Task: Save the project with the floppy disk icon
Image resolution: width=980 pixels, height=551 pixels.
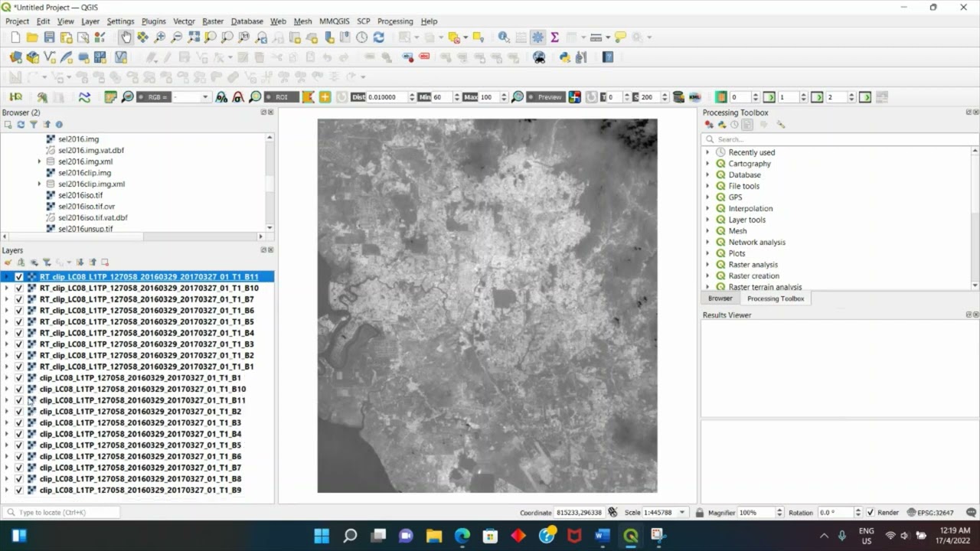Action: pyautogui.click(x=49, y=37)
